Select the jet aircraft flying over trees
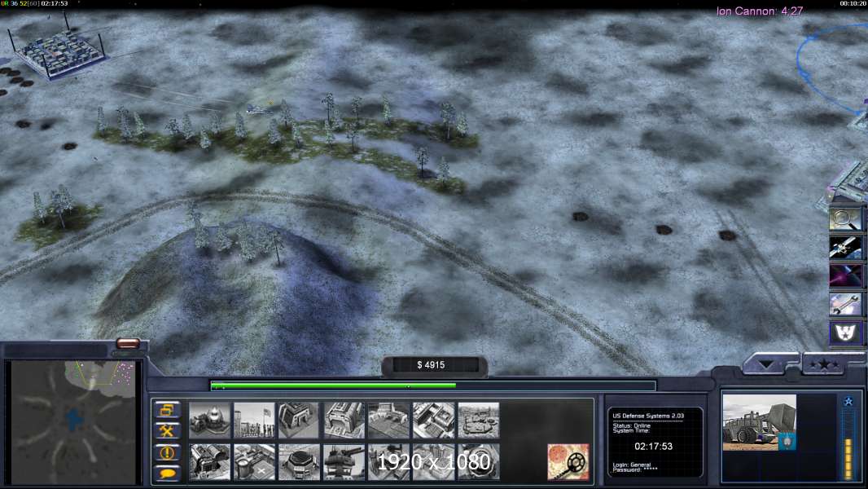Screen dimensions: 868x489 tap(258, 110)
